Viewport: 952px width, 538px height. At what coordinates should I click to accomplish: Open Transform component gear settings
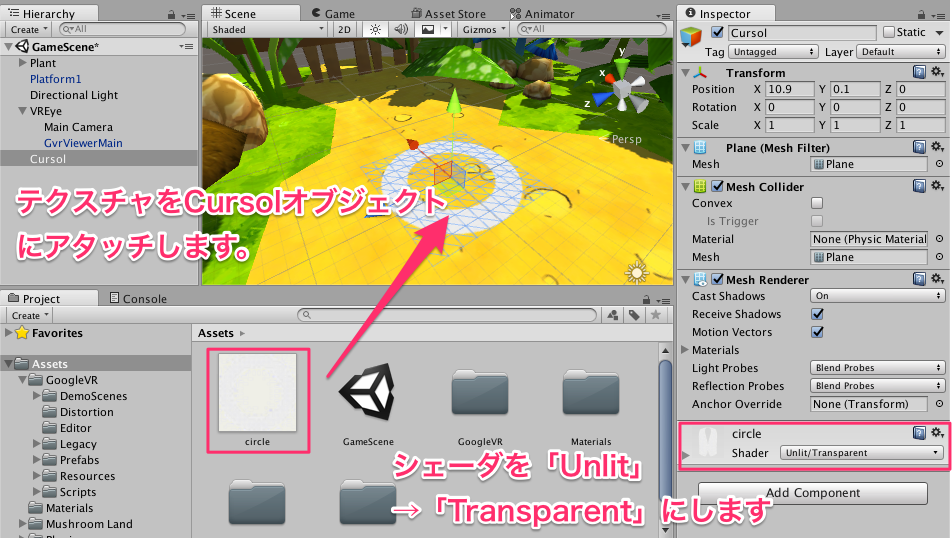pos(937,72)
